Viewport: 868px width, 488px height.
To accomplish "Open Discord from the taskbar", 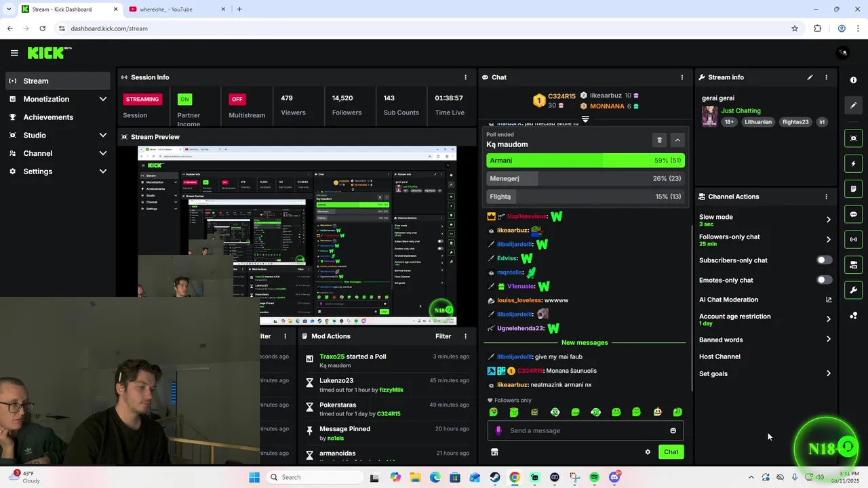I will pos(614,477).
